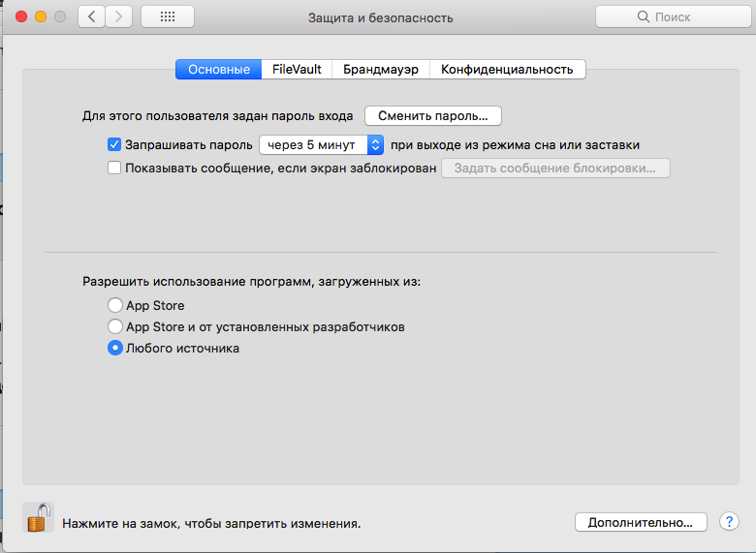The image size is (756, 553).
Task: Open the "через 5 минут" dropdown
Action: click(x=322, y=145)
